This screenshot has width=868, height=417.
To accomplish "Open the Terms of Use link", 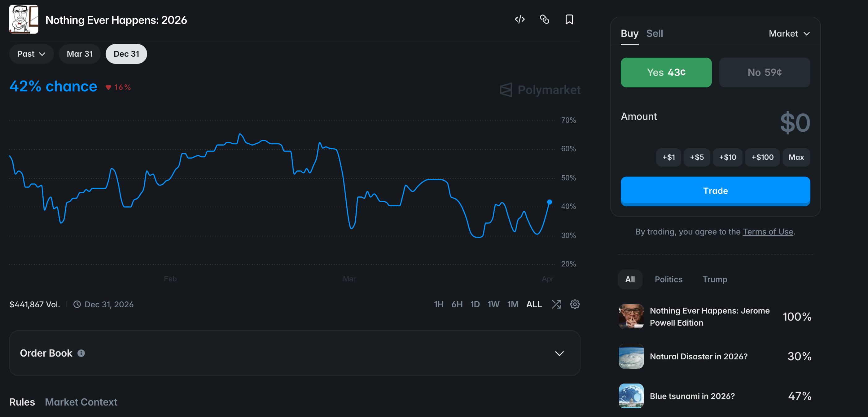I will pos(768,232).
